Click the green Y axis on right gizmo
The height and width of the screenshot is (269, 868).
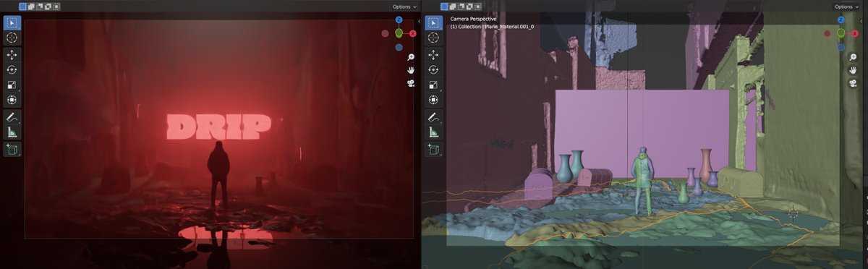tap(841, 33)
